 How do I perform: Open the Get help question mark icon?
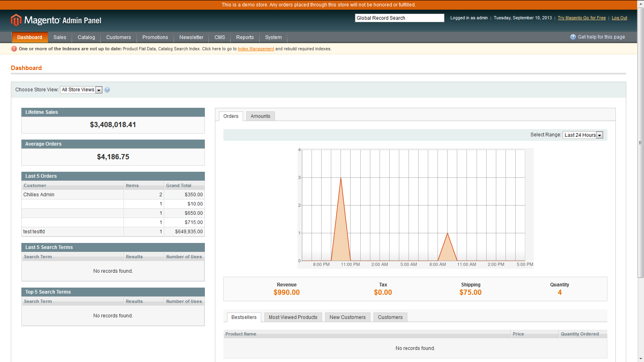(x=573, y=37)
